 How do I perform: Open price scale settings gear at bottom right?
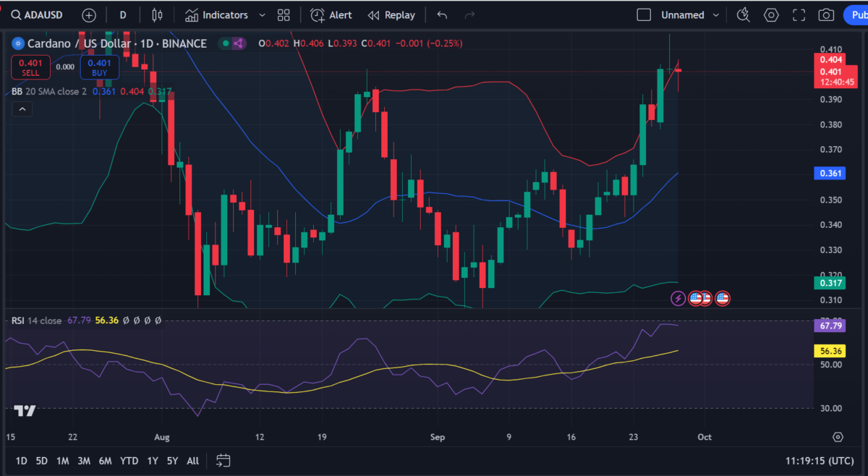[x=838, y=437]
